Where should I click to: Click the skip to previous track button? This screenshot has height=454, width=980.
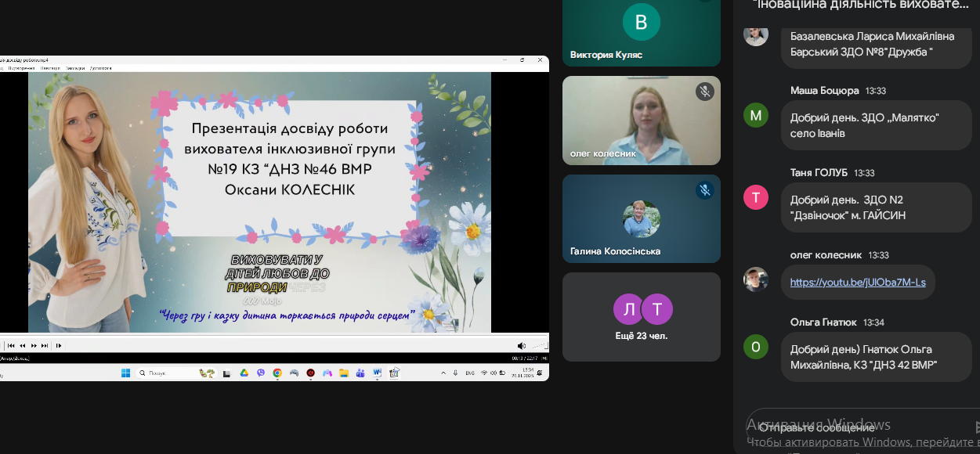point(11,345)
